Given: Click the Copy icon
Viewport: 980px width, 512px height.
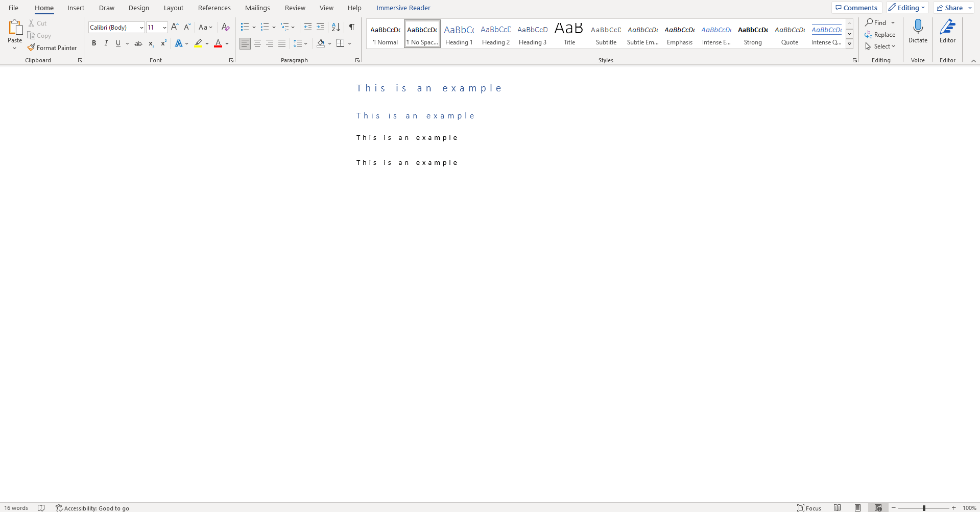Looking at the screenshot, I should 31,35.
